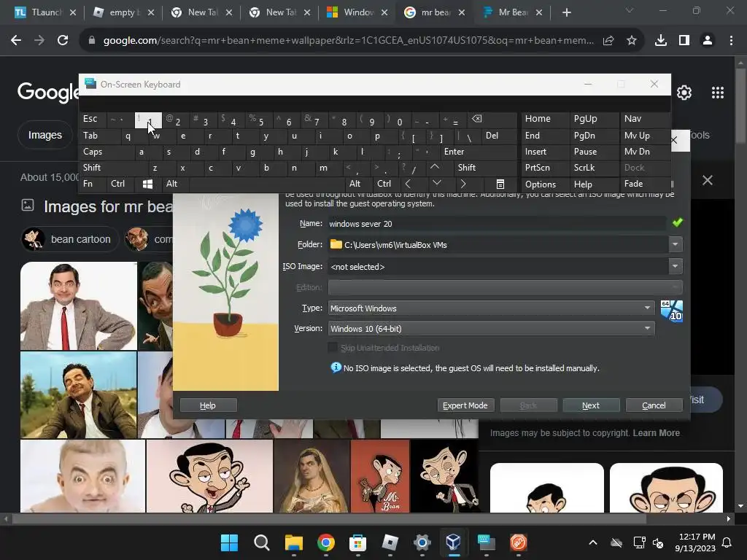Switch to TLauncher tab
The height and width of the screenshot is (560, 747).
click(45, 12)
